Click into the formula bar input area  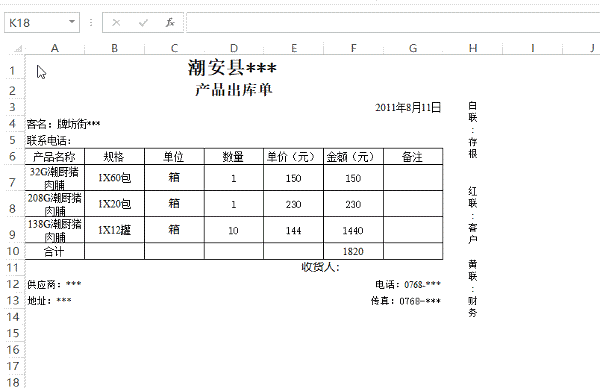click(x=393, y=23)
